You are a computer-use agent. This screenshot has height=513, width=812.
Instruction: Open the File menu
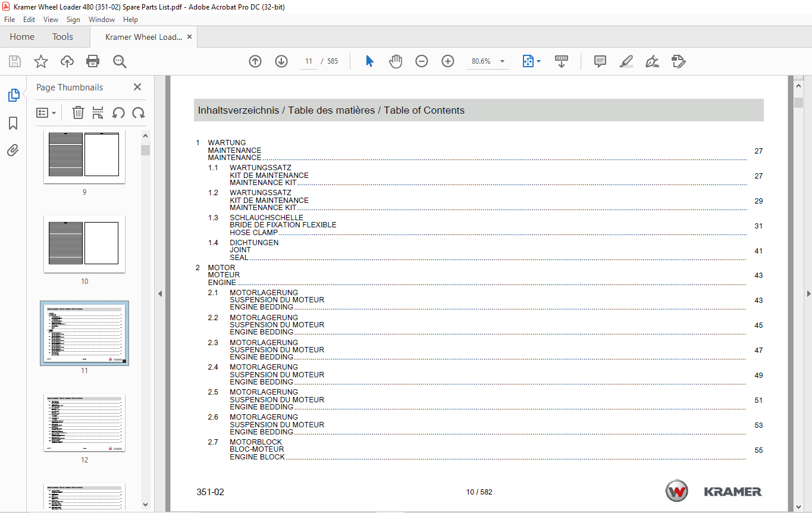[x=10, y=20]
